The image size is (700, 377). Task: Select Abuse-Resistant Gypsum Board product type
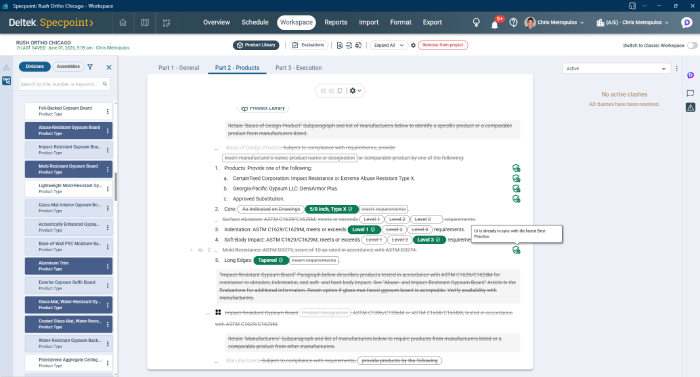(x=68, y=130)
